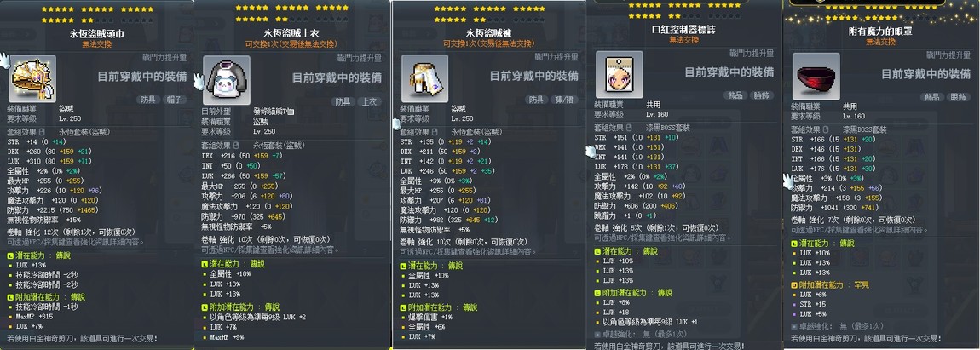Click star force row above 永恆盜賊頭巾
Viewport: 980px width, 350px height.
coord(97,14)
